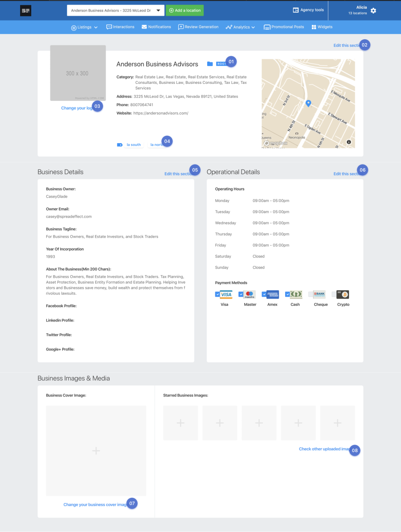Click the Amex card icon
This screenshot has width=401, height=532.
coord(273,294)
